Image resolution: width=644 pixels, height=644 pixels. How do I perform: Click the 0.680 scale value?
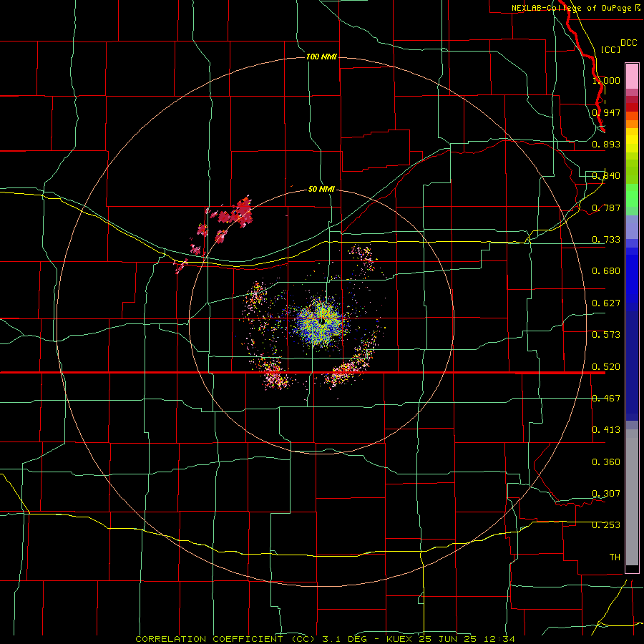coord(606,271)
